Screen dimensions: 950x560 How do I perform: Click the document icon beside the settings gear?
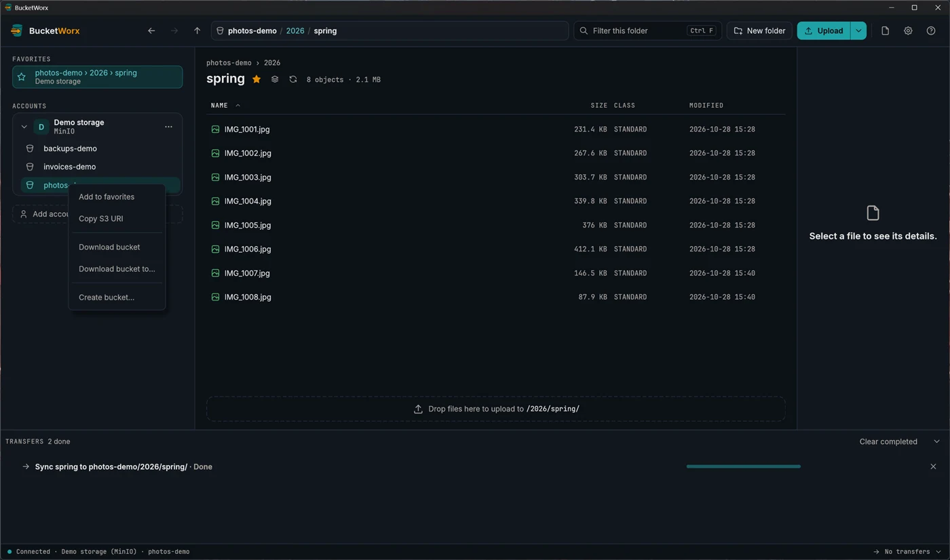click(885, 31)
